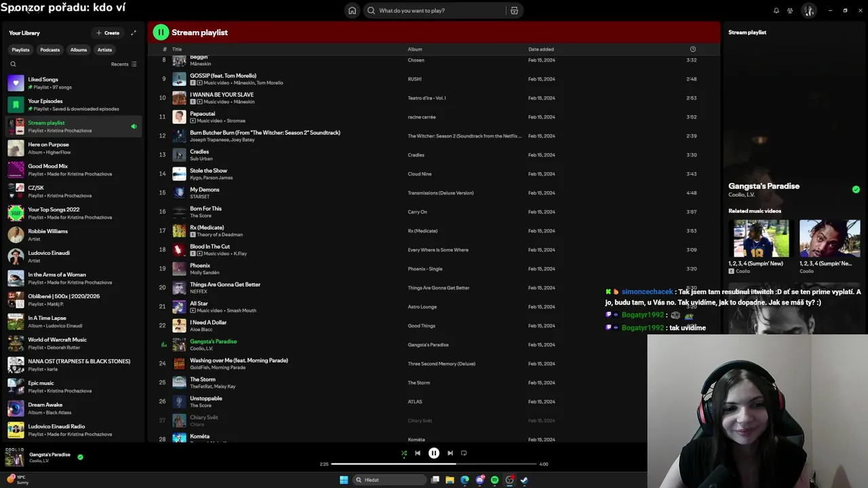Open K.Flay artist link
This screenshot has width=868, height=488.
[240, 253]
